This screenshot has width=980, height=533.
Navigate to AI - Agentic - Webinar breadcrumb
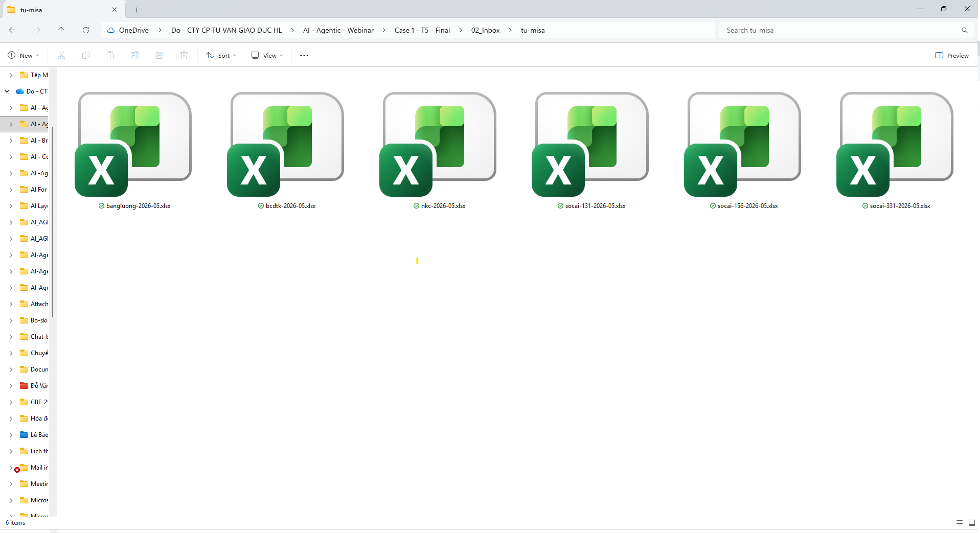[x=338, y=30]
